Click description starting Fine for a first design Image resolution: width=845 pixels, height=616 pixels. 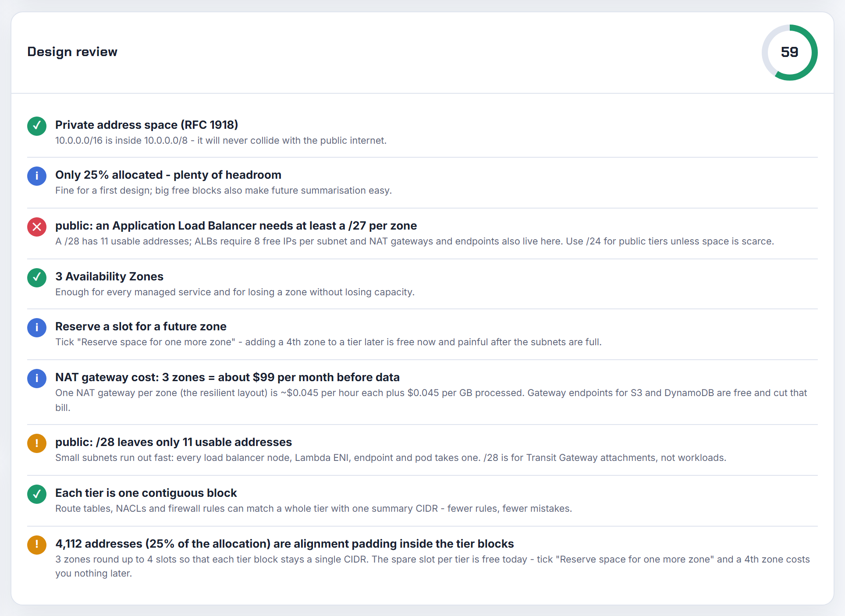point(224,191)
